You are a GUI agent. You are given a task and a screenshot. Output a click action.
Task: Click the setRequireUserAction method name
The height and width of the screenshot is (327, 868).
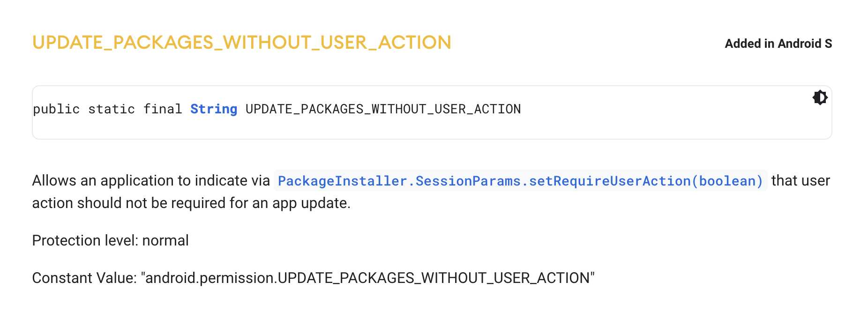pyautogui.click(x=610, y=181)
